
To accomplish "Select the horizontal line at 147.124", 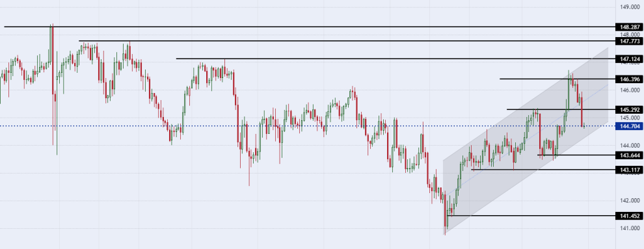I will click(396, 59).
